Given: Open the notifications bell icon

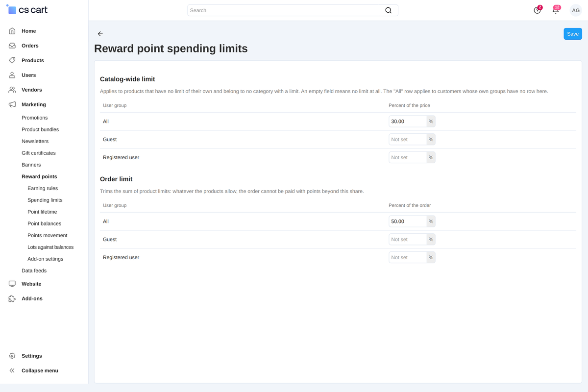Looking at the screenshot, I should coord(556,10).
